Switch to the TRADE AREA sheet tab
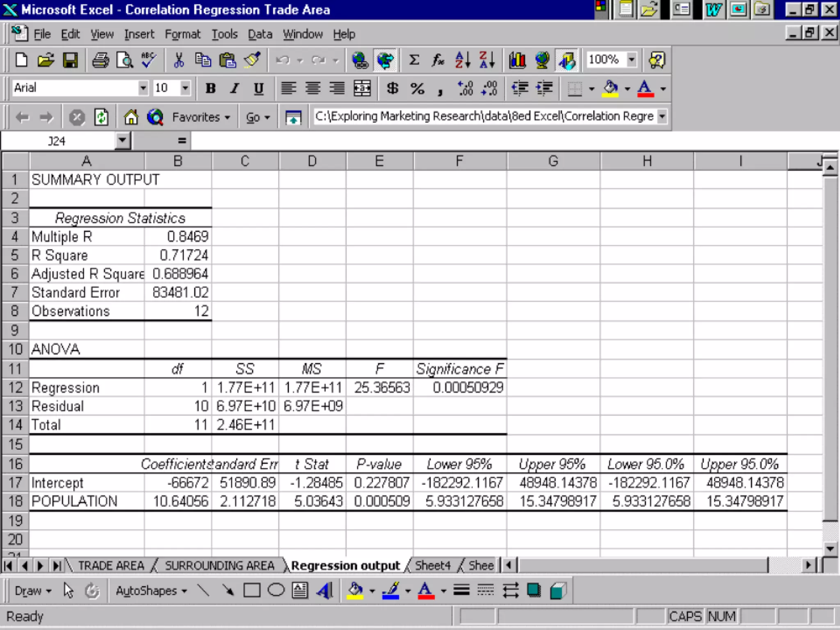This screenshot has height=630, width=840. click(111, 566)
